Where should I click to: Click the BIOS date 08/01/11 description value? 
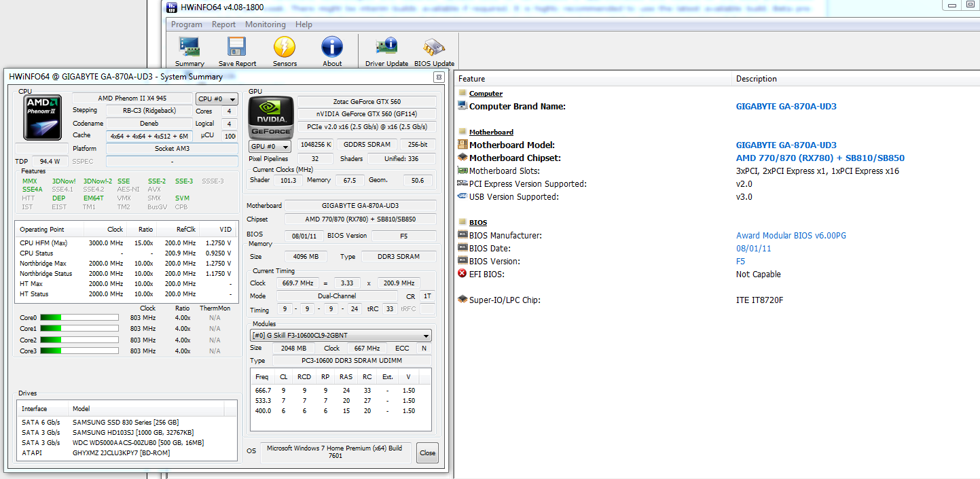pos(753,249)
